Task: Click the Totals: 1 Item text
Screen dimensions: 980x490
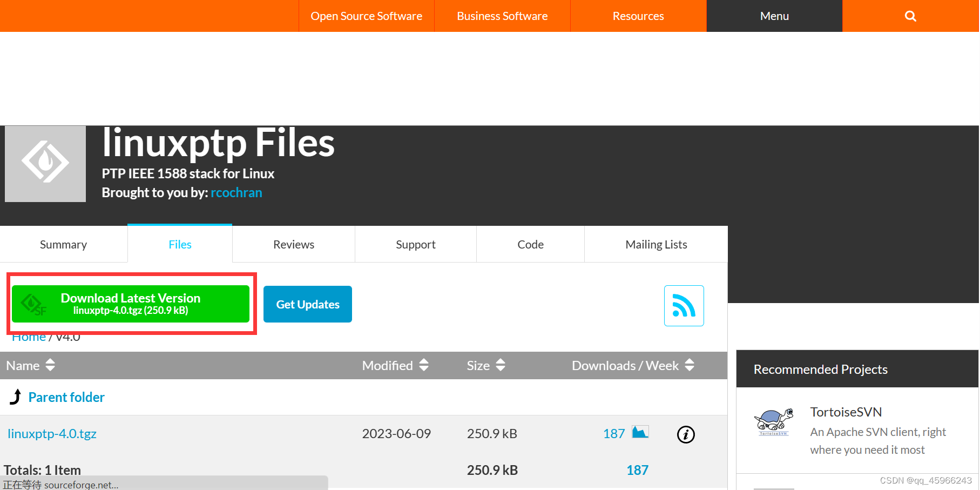Action: pyautogui.click(x=42, y=470)
